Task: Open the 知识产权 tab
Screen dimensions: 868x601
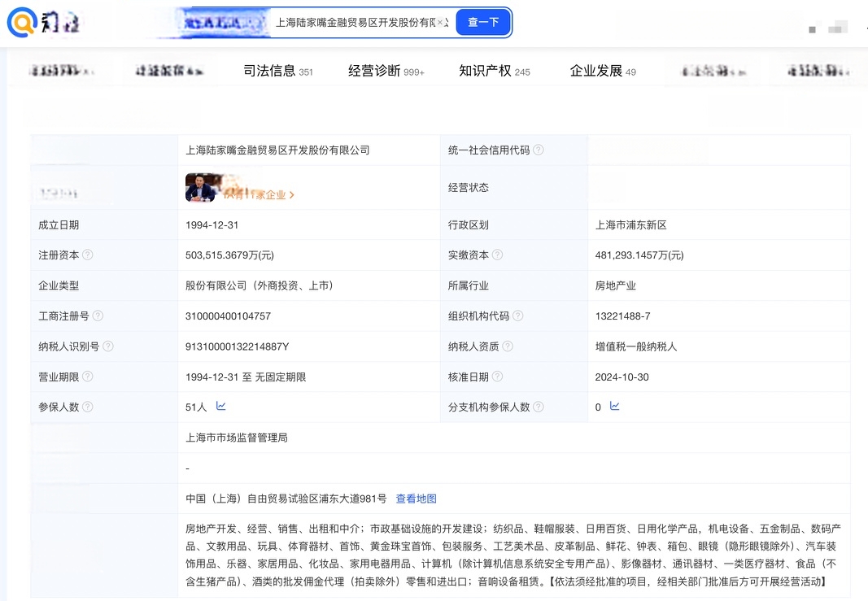Action: (495, 71)
